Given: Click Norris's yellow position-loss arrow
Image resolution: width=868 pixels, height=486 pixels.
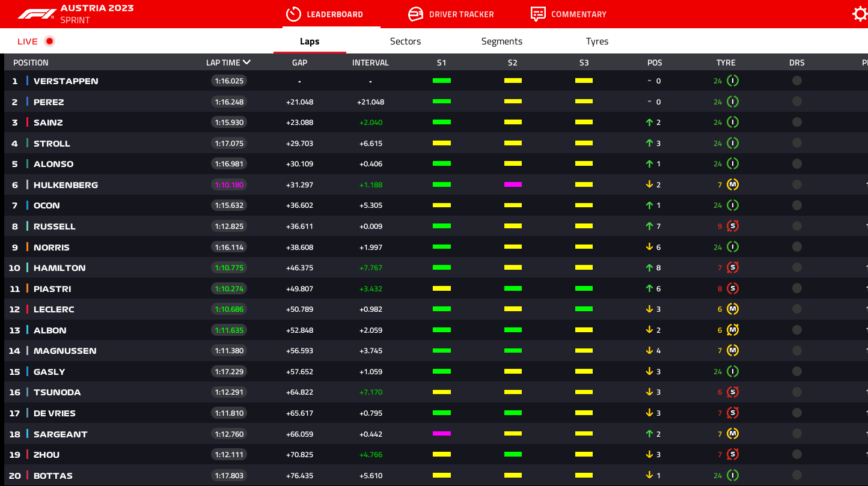Looking at the screenshot, I should pos(649,247).
